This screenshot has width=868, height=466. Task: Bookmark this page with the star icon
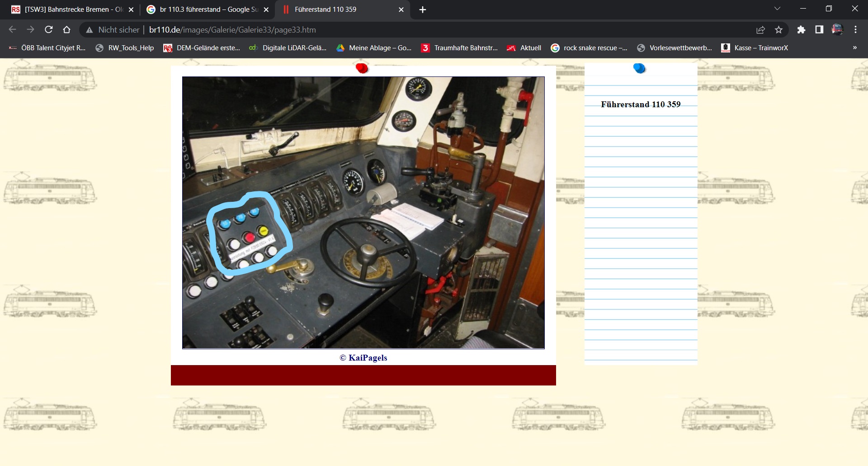point(778,29)
